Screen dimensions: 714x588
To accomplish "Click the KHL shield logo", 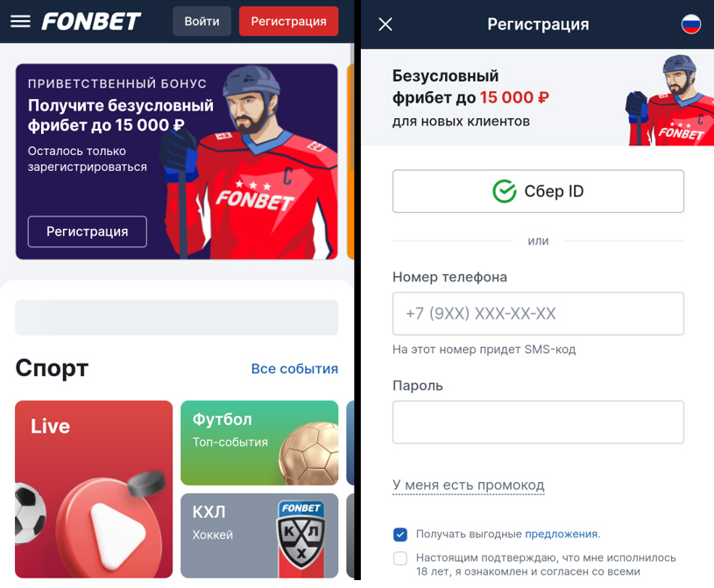I will 301,535.
